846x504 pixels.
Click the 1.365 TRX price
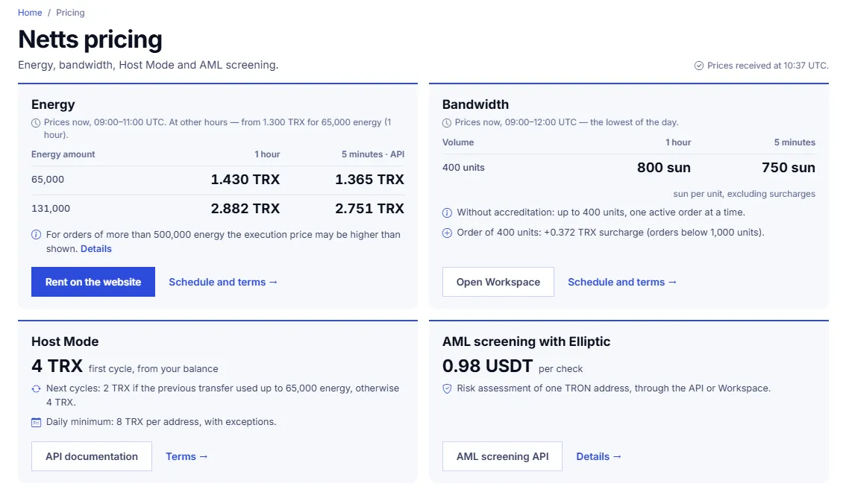(x=369, y=180)
